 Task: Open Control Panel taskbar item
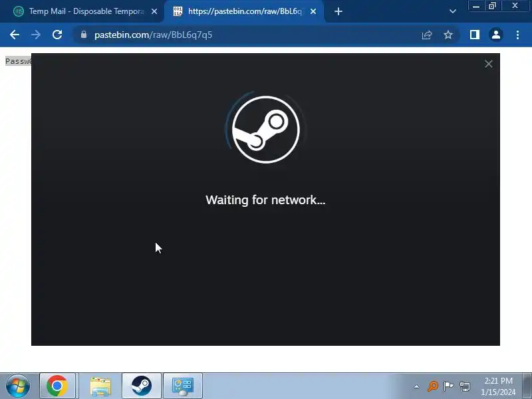pyautogui.click(x=182, y=386)
